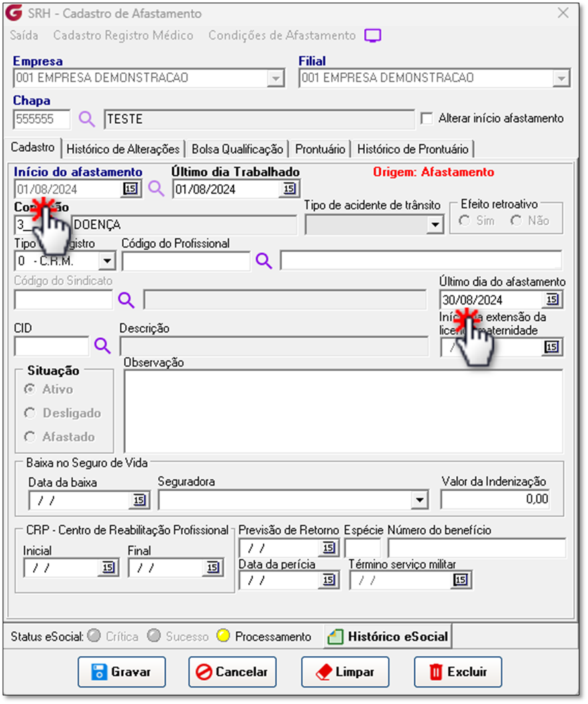Switch to the Prontuário tab
Viewport: 588px width, 704px height.
pos(320,149)
